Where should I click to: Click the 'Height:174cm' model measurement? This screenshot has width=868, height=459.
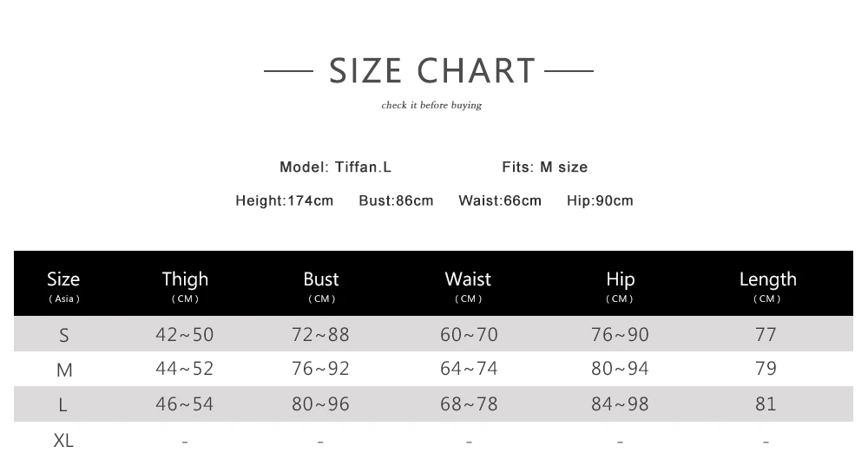click(x=284, y=201)
